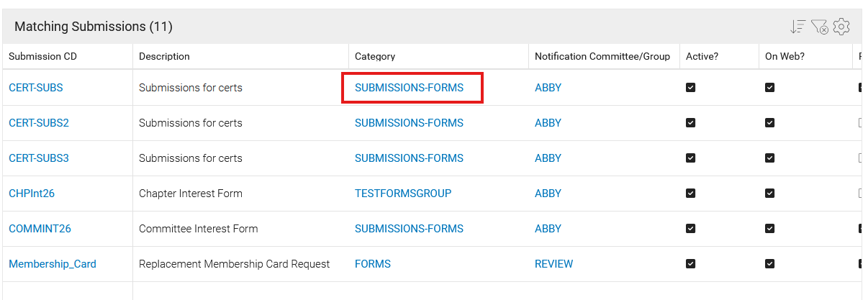Toggle On Web checkbox for CERT-SUBS2
The image size is (868, 300).
(x=770, y=122)
